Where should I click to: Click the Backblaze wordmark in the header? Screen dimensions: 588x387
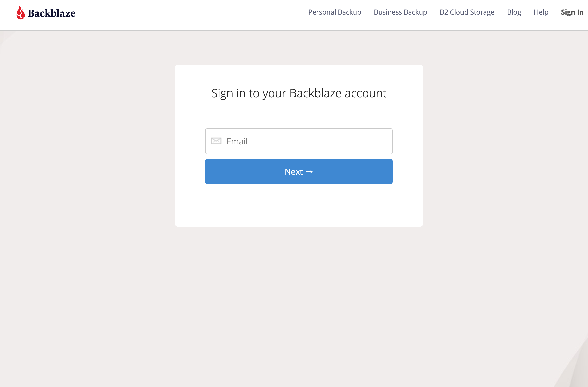pos(52,13)
